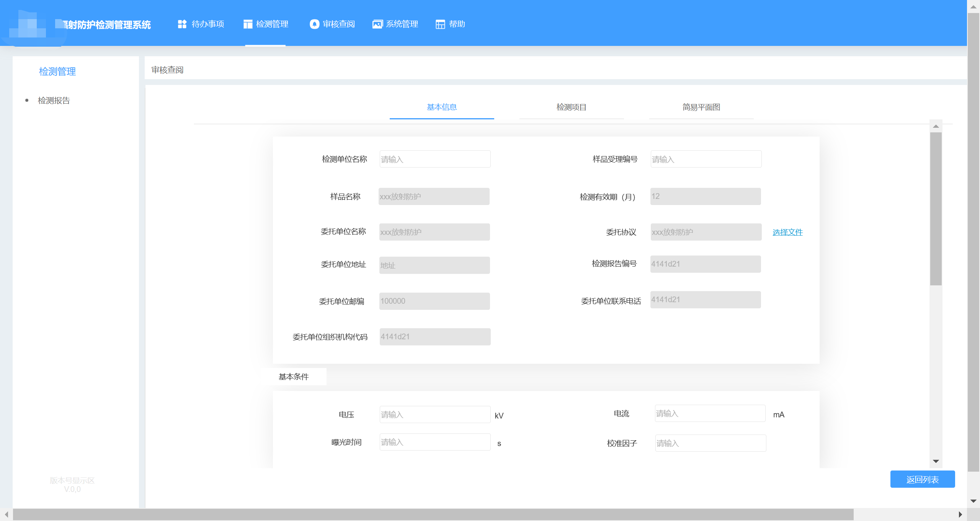Viewport: 980px width, 521px height.
Task: Click the 审核查阅 breadcrumb title
Action: tap(167, 70)
